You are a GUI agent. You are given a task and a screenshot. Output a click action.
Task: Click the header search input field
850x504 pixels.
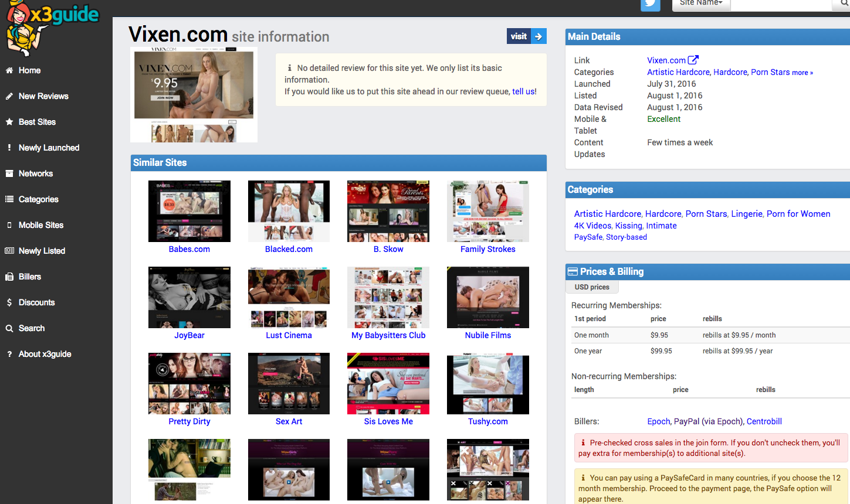click(x=781, y=4)
